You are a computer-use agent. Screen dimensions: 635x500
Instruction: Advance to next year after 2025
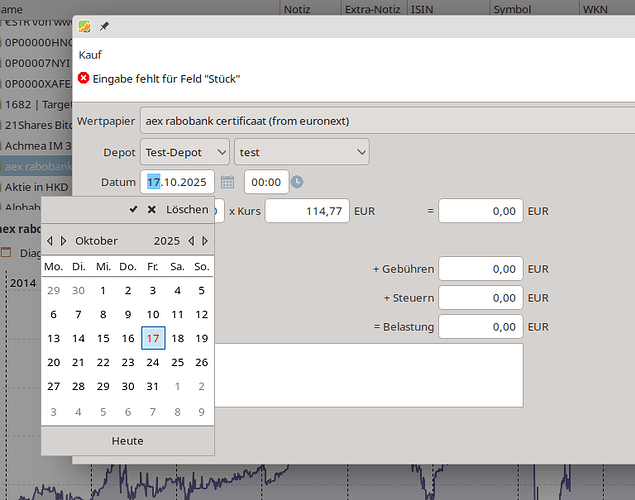(x=206, y=241)
